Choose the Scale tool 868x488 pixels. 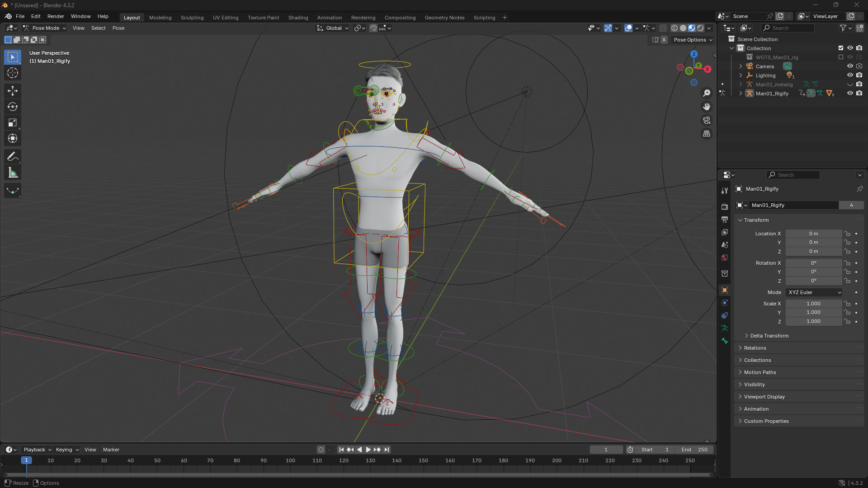(13, 122)
